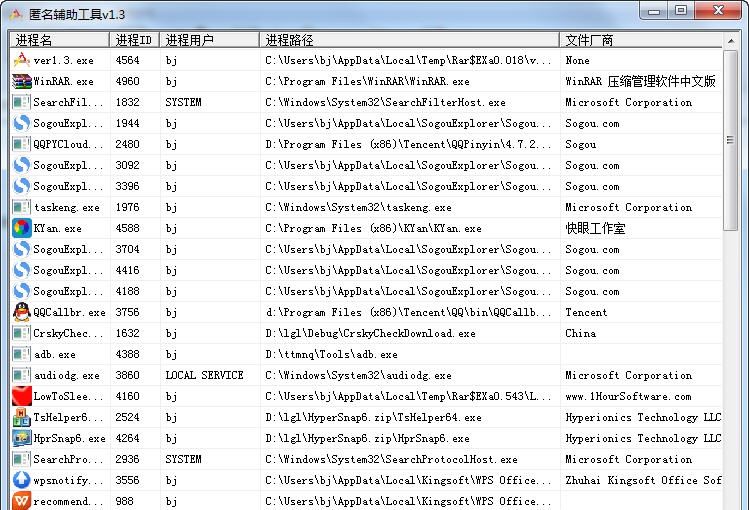Sort by 进程用户 column header
The width and height of the screenshot is (749, 510).
tap(209, 40)
